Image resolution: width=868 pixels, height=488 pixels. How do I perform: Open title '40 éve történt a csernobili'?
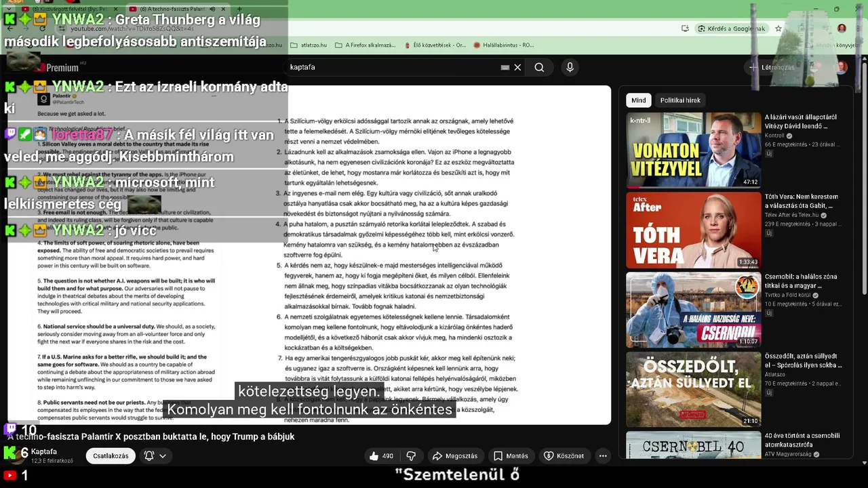click(x=802, y=441)
